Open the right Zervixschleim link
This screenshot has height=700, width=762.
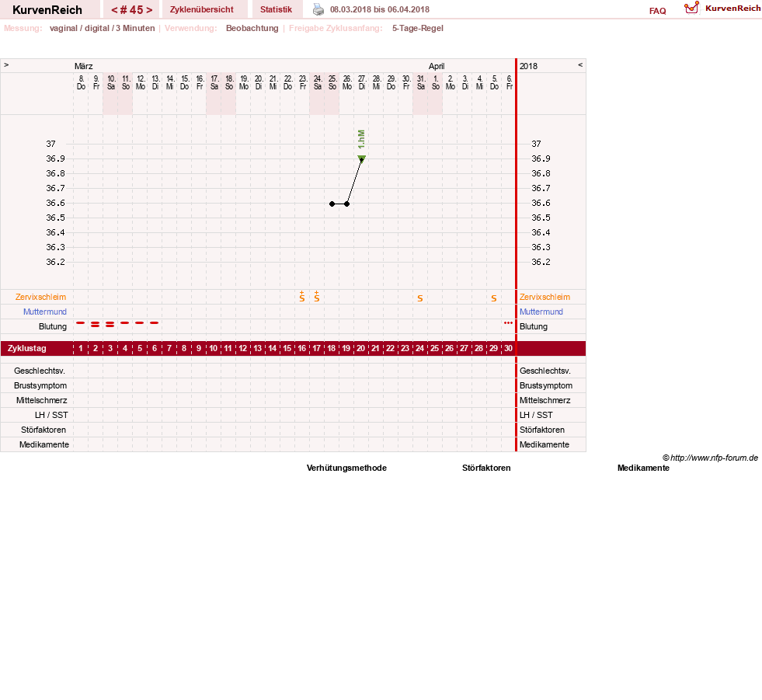[545, 297]
